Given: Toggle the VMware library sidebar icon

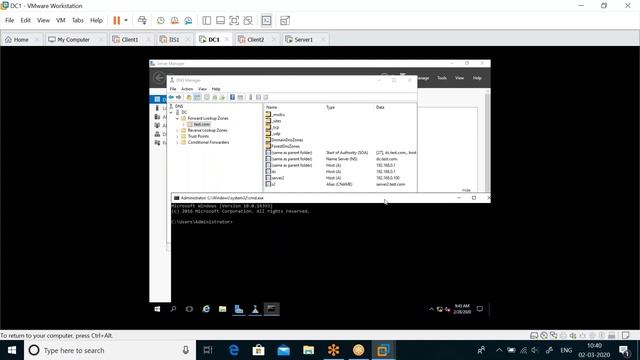Looking at the screenshot, I should (207, 20).
